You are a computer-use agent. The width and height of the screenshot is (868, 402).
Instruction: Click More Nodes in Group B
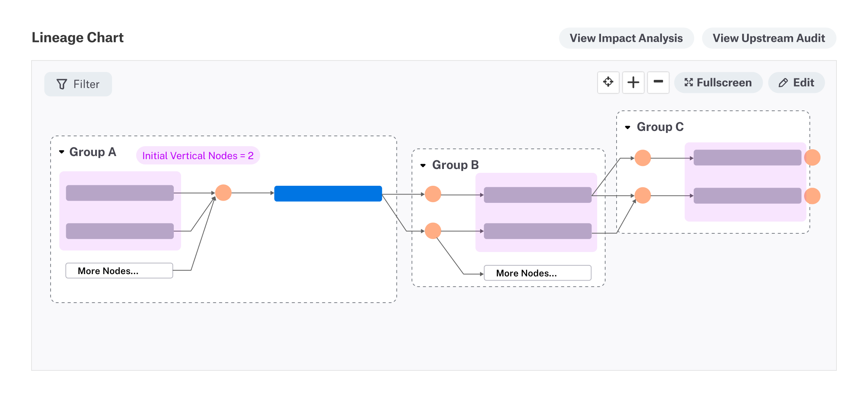[537, 273]
